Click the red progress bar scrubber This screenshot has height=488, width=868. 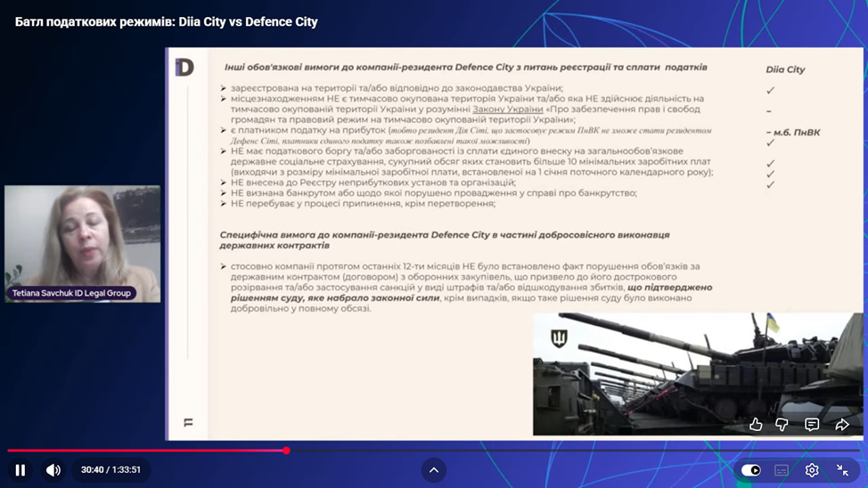[x=286, y=451]
